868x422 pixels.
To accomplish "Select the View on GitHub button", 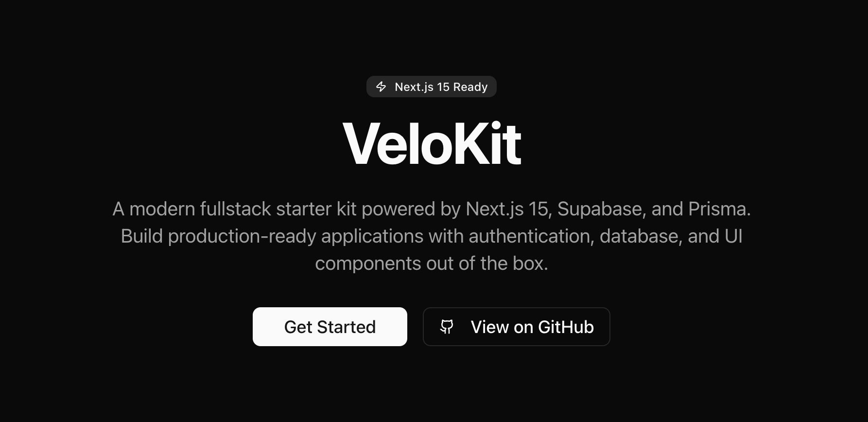I will [x=516, y=327].
